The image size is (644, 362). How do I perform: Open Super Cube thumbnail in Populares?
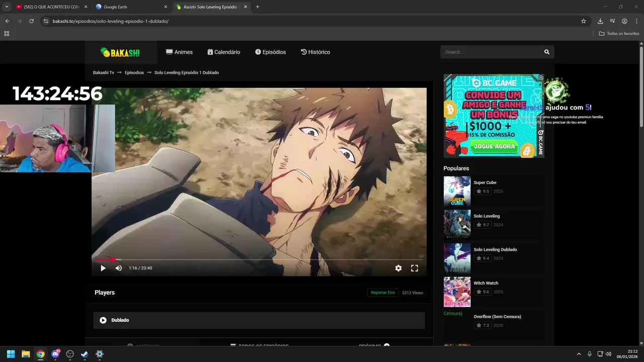tap(457, 192)
